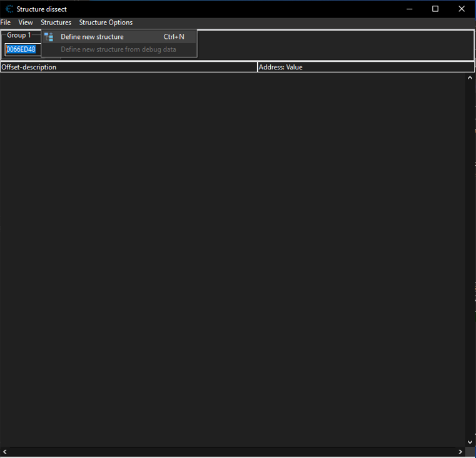Viewport: 476px width, 458px height.
Task: Open the Structure Options menu
Action: point(106,23)
